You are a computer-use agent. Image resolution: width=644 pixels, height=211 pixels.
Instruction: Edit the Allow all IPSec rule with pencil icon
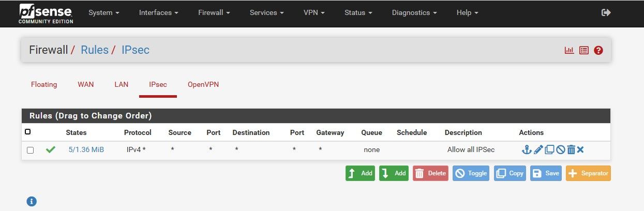tap(538, 150)
